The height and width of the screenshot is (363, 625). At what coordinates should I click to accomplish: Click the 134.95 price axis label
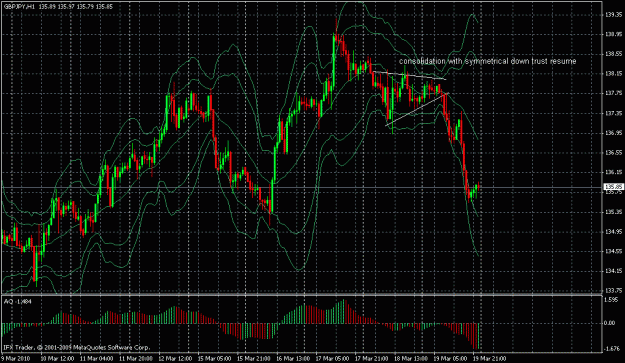(614, 232)
